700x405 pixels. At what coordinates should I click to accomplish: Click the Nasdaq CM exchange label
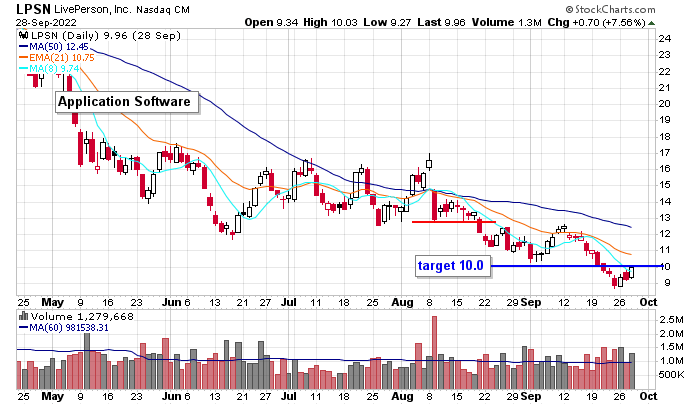coord(163,9)
